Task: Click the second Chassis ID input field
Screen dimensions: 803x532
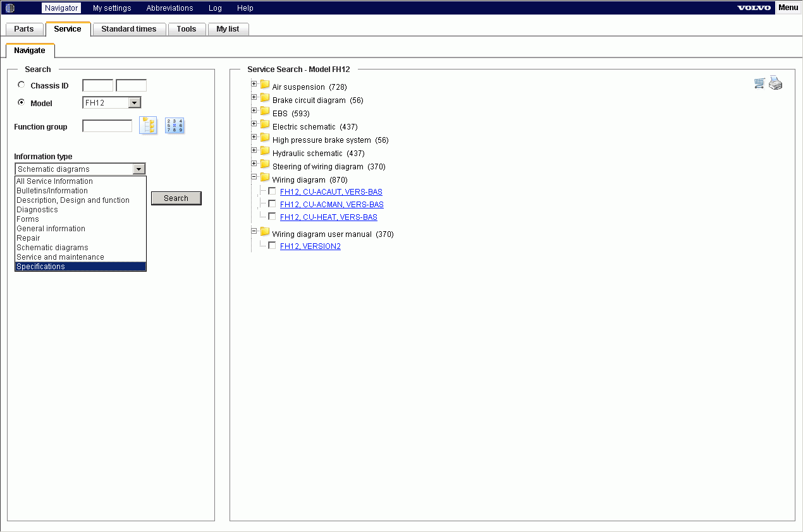Action: pos(132,85)
